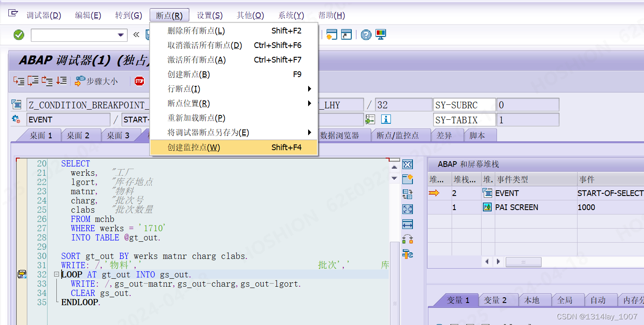
Task: Click the 步骤大小 step size button
Action: 96,81
